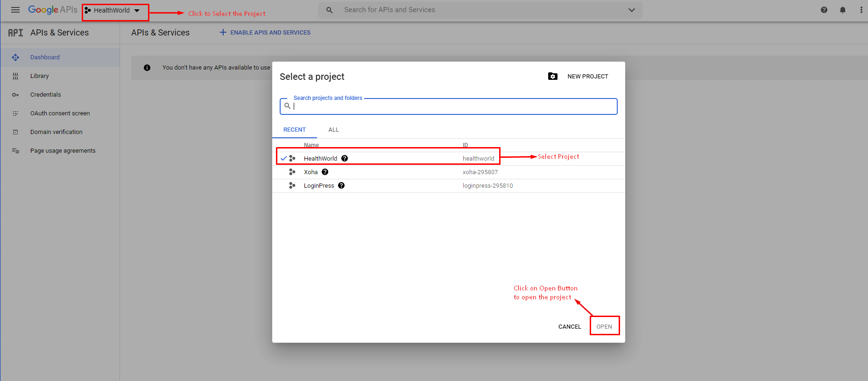Click the HealthWorld project icon

tap(292, 158)
